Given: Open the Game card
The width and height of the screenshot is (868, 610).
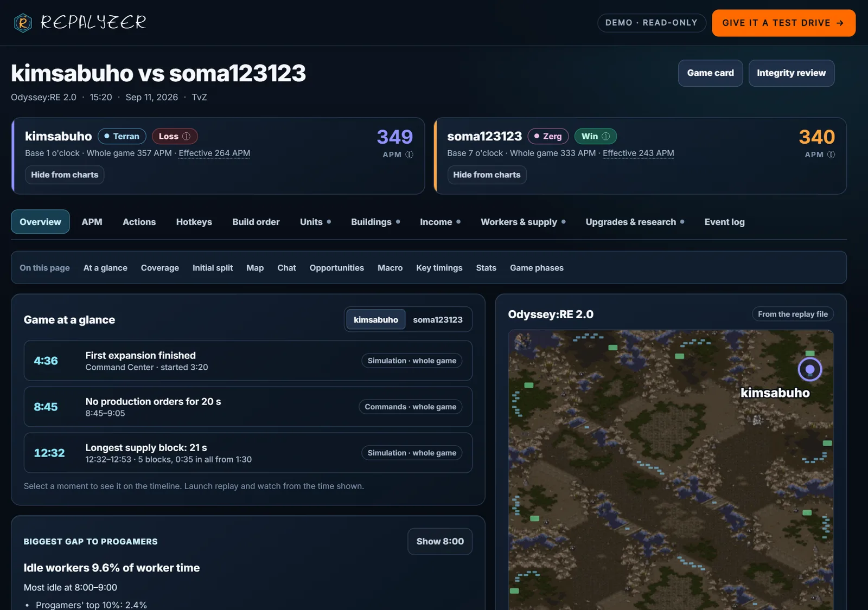Looking at the screenshot, I should pos(710,73).
